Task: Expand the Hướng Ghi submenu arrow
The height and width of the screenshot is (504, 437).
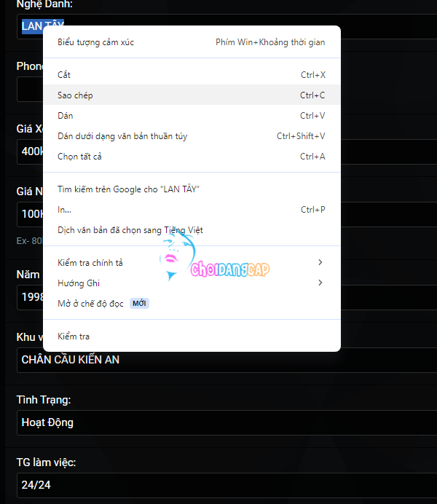Action: 320,283
